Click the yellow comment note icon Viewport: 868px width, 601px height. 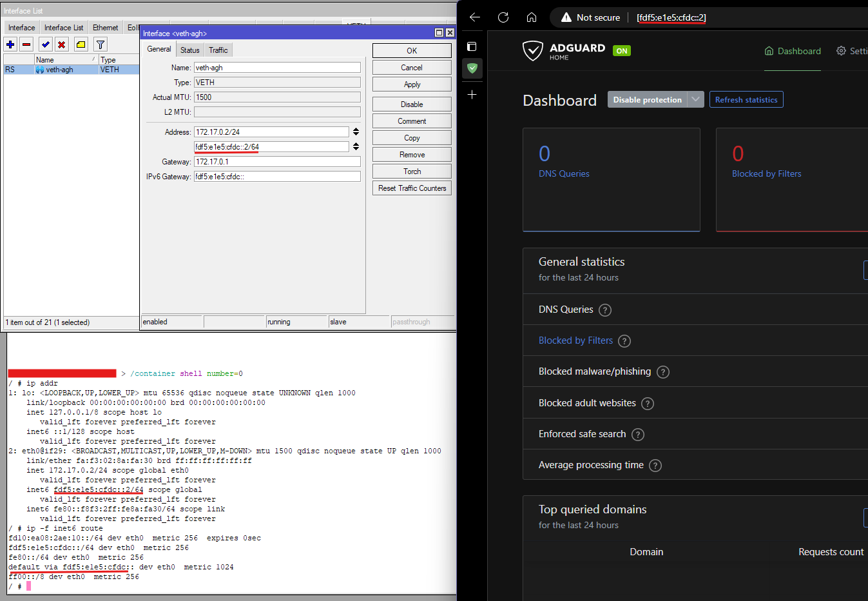click(x=81, y=44)
